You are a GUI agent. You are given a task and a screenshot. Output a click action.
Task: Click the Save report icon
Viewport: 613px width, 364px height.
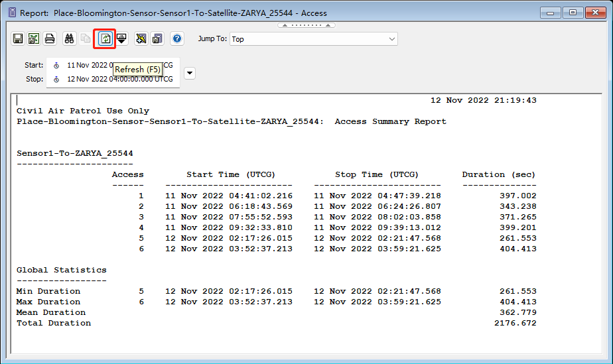[18, 39]
